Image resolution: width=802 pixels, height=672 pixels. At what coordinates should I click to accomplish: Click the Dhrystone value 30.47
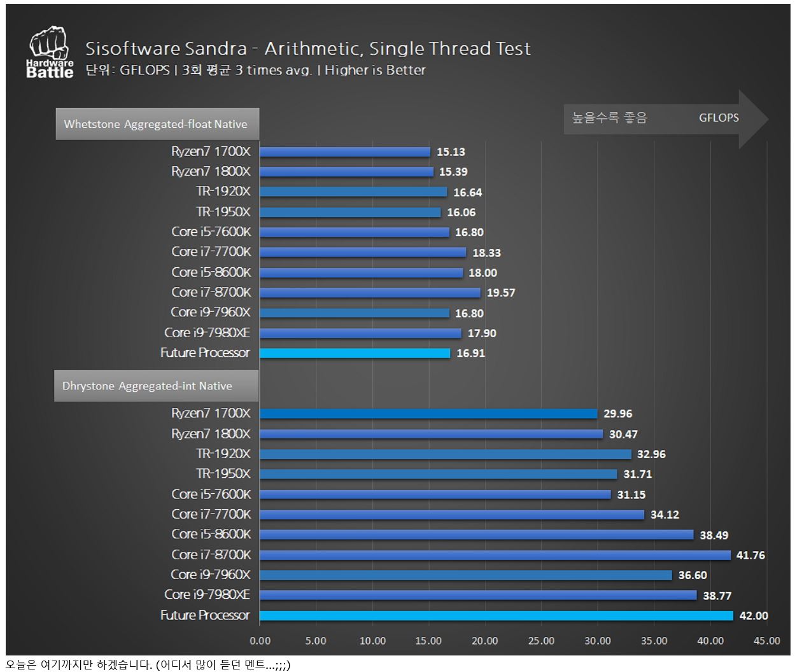click(623, 434)
